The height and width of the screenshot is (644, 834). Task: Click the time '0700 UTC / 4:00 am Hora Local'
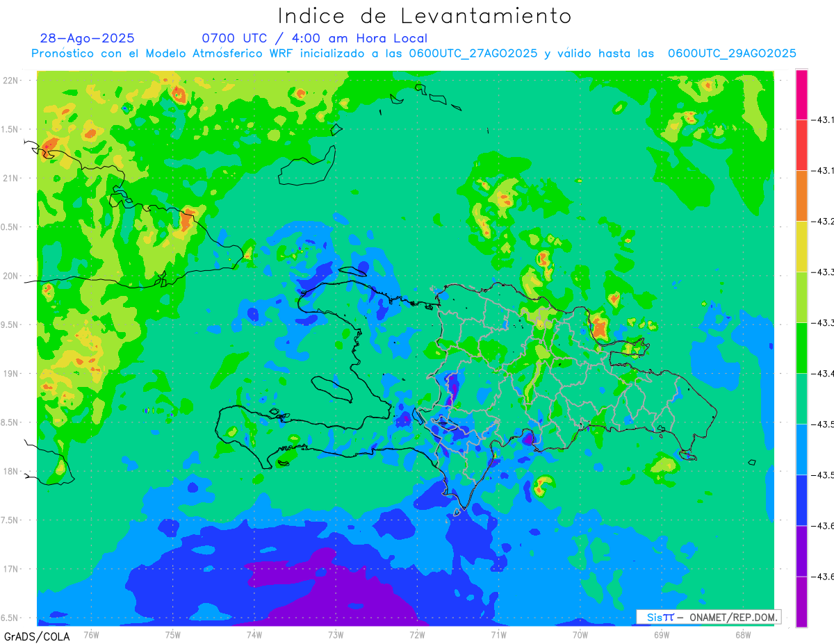315,38
